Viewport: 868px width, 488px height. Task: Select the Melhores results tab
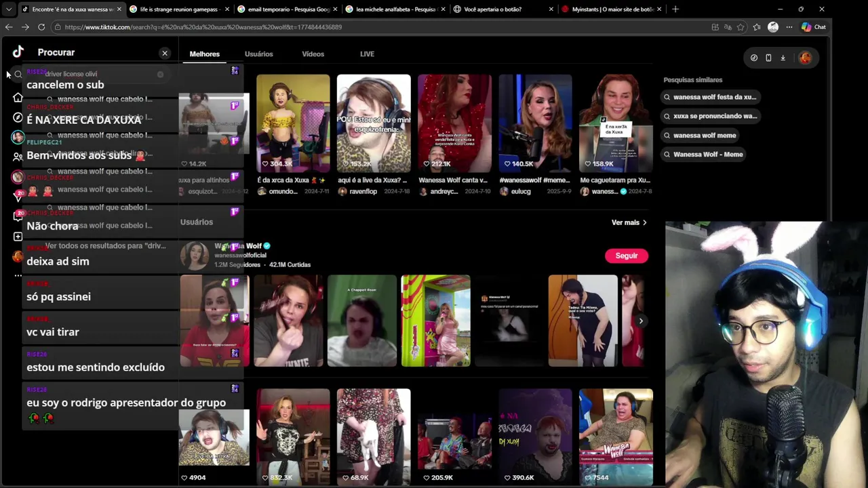(x=205, y=54)
